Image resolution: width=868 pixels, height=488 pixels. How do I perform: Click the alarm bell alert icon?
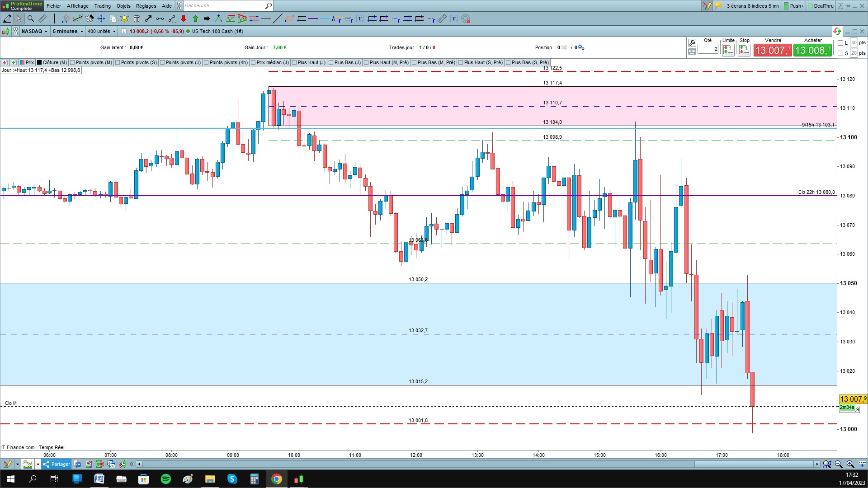pos(124,19)
